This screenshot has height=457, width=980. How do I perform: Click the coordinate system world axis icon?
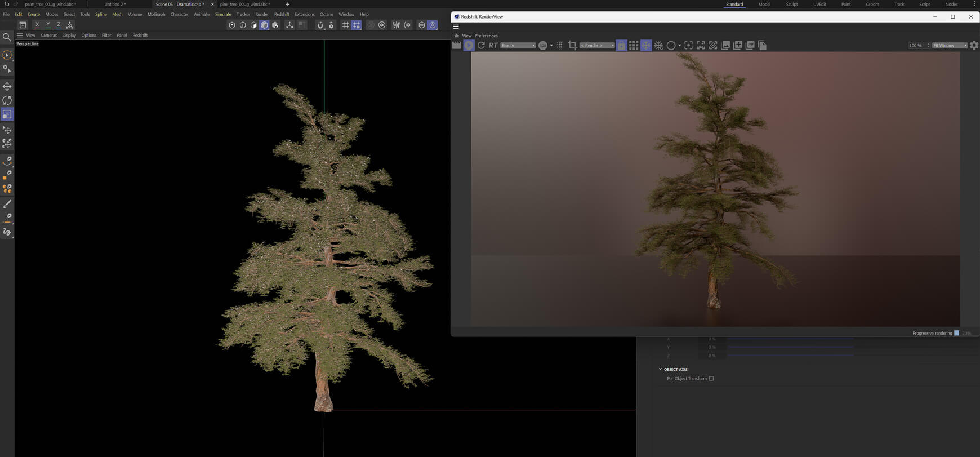(x=70, y=25)
